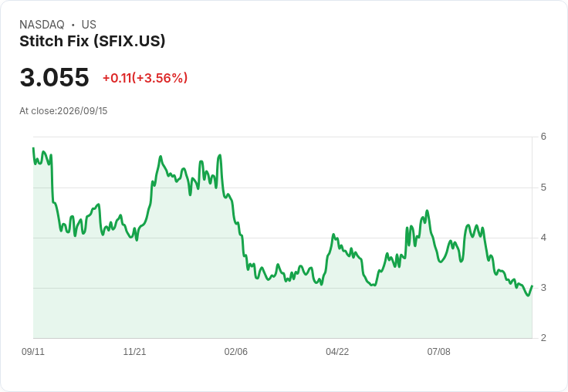Click the 11/21 date axis label
The height and width of the screenshot is (392, 568).
(x=134, y=352)
